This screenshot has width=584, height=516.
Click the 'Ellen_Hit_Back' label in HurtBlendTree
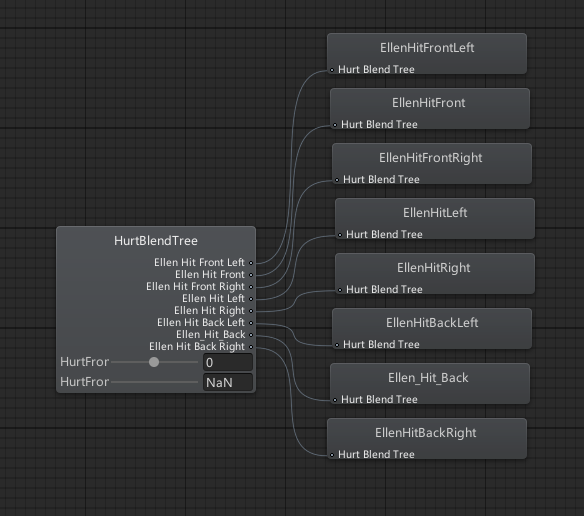pyautogui.click(x=211, y=334)
